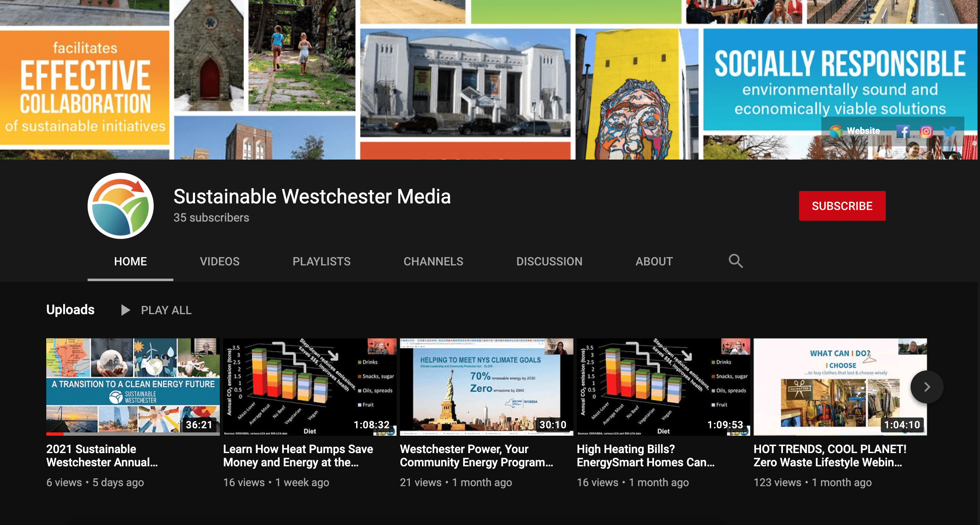Click the channel name Sustainable Westchester Media
This screenshot has height=525, width=980.
point(312,196)
